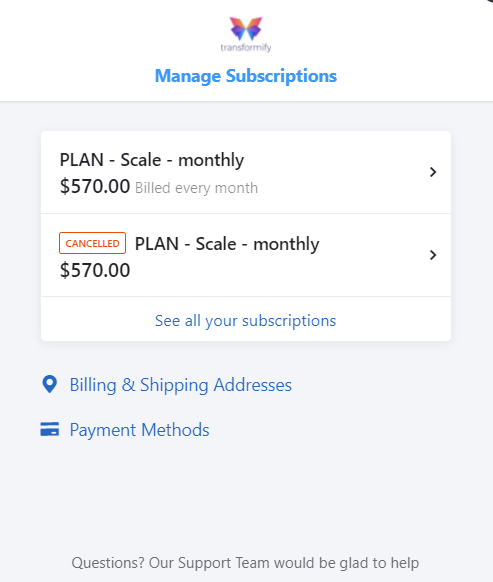The height and width of the screenshot is (582, 493).
Task: Click the location pin icon
Action: [49, 384]
